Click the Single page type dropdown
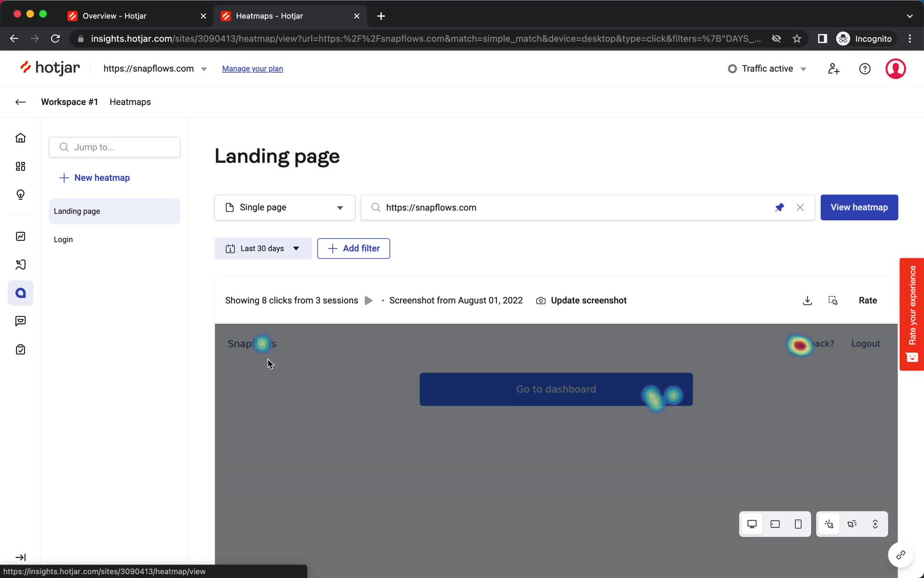This screenshot has height=578, width=924. click(x=284, y=207)
